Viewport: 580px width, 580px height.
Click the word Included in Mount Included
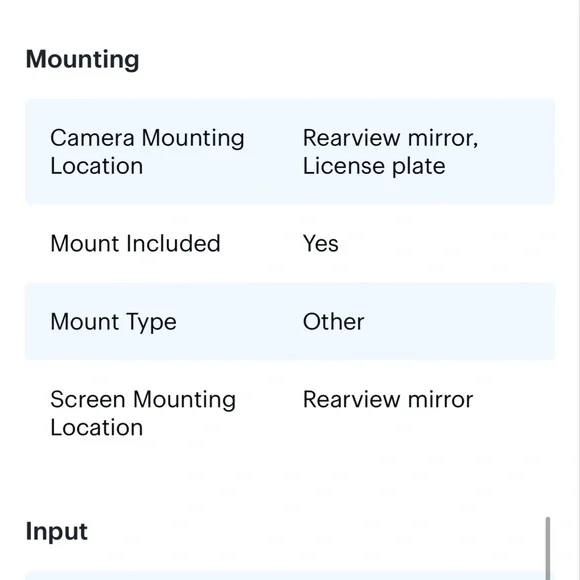[173, 243]
